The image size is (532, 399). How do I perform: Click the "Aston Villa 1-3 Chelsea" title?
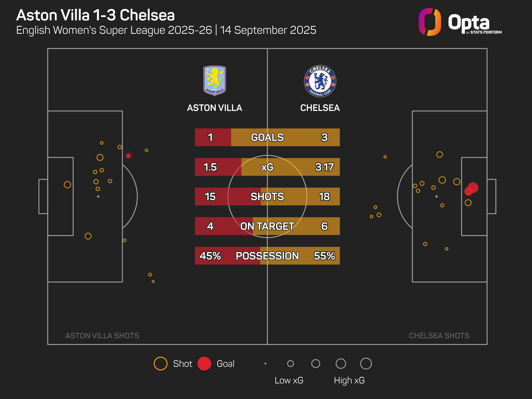95,15
